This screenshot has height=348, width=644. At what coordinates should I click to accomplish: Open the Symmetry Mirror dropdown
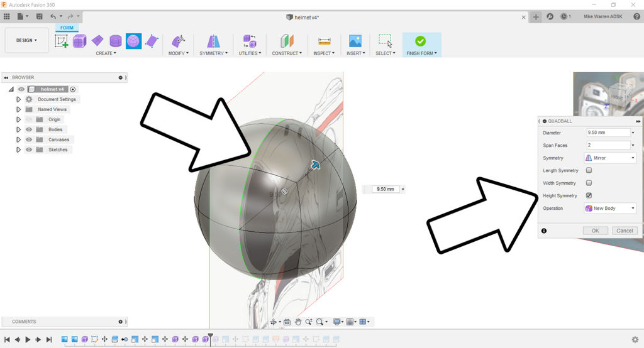click(x=610, y=158)
